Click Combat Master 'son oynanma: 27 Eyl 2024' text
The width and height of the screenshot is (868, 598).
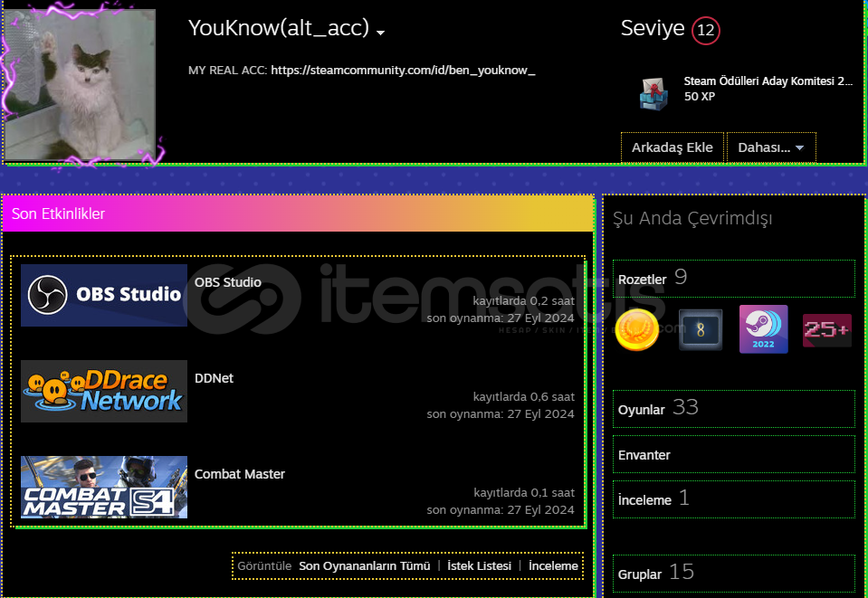click(501, 509)
